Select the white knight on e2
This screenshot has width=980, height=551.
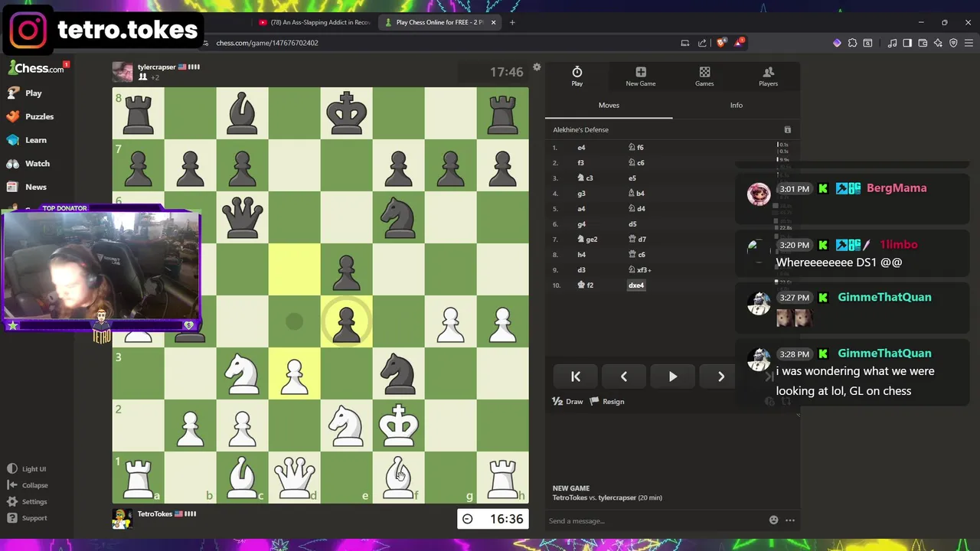click(346, 425)
